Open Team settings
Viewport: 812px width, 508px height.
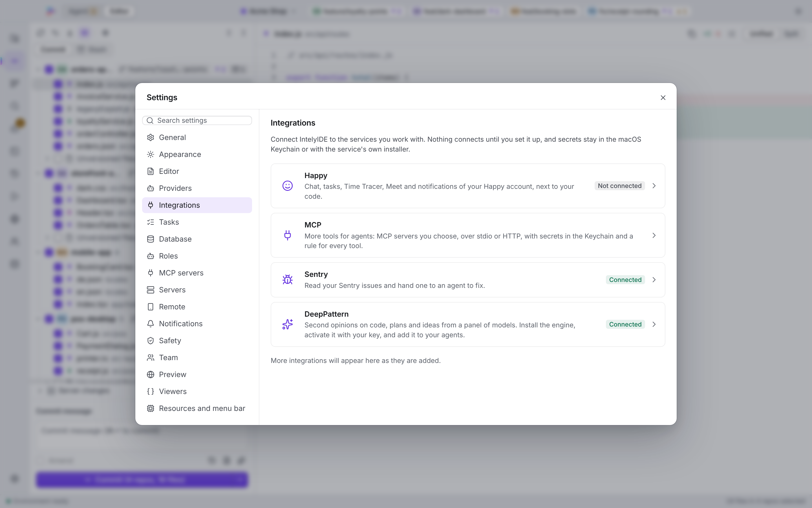click(197, 358)
